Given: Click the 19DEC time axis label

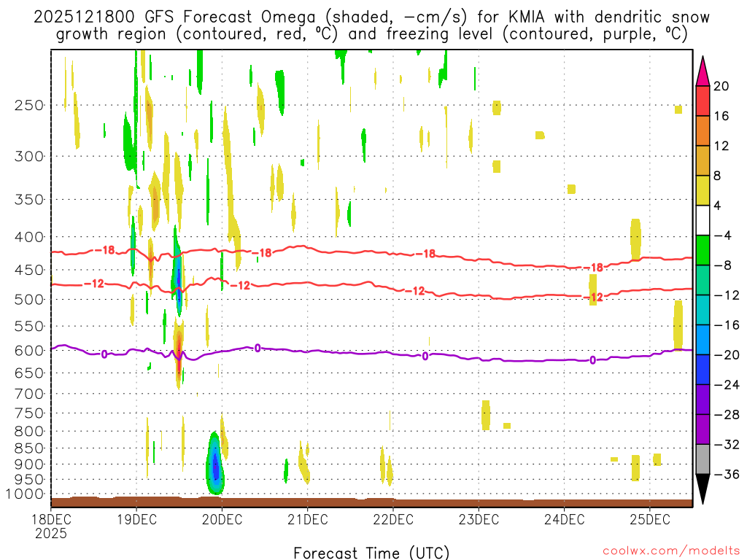Looking at the screenshot, I should (136, 519).
